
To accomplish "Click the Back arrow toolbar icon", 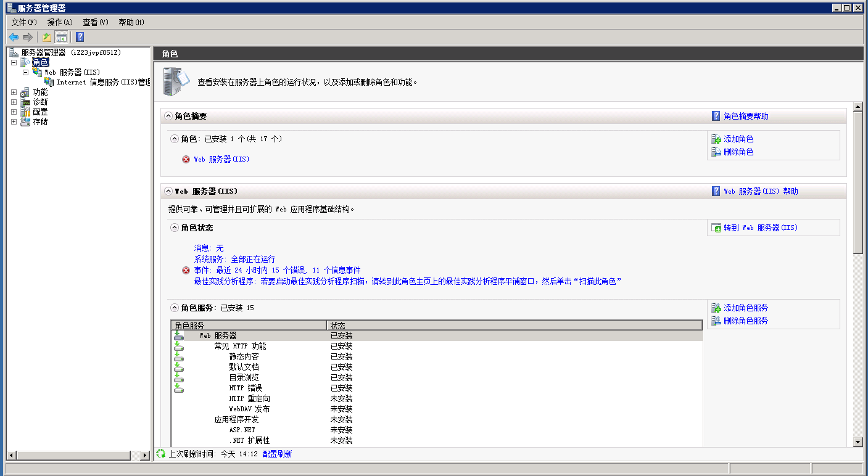I will 13,37.
